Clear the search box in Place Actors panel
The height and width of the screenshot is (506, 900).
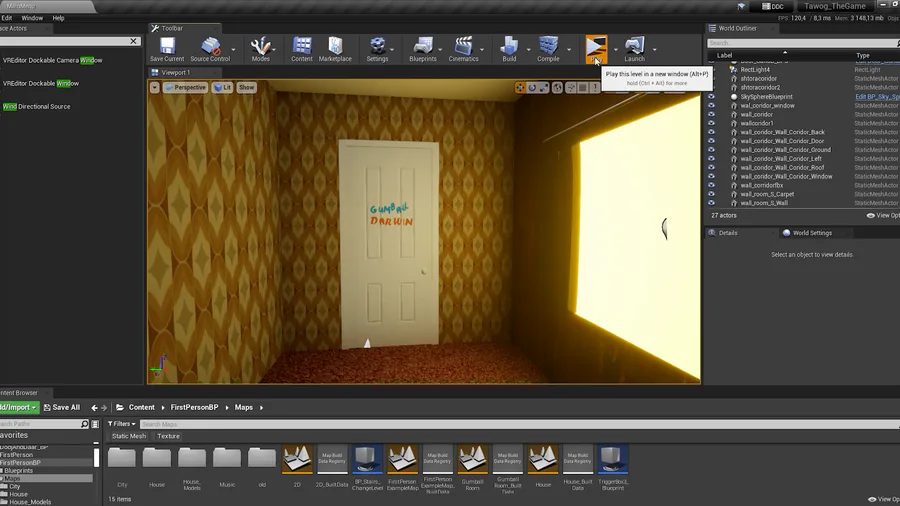point(133,41)
